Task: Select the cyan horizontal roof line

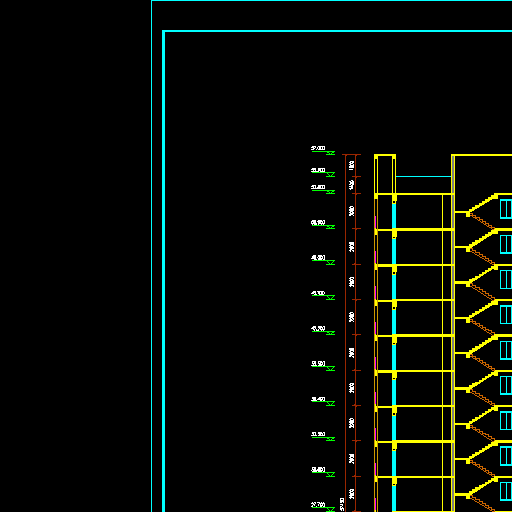Action: 423,176
